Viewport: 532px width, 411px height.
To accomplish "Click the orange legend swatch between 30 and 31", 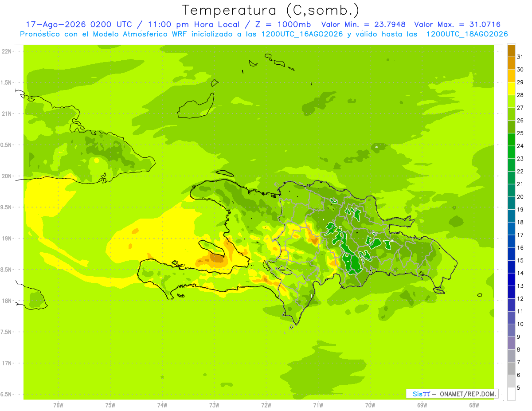I will tap(511, 63).
